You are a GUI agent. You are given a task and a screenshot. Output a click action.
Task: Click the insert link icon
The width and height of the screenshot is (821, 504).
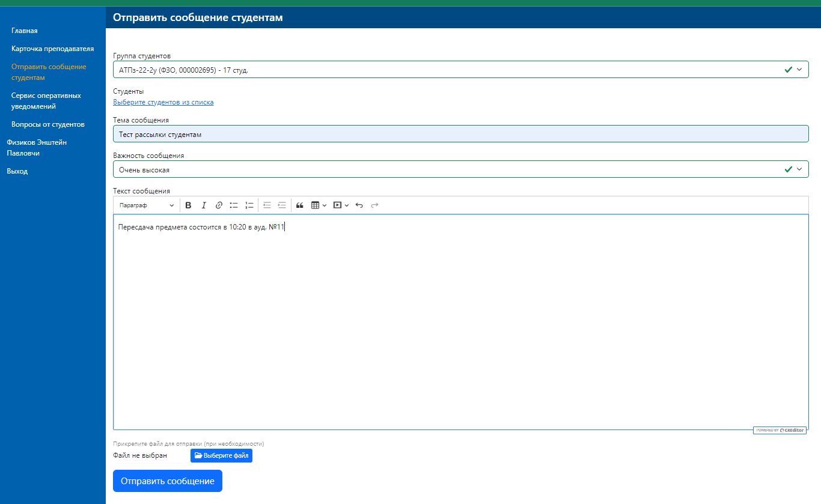point(219,205)
